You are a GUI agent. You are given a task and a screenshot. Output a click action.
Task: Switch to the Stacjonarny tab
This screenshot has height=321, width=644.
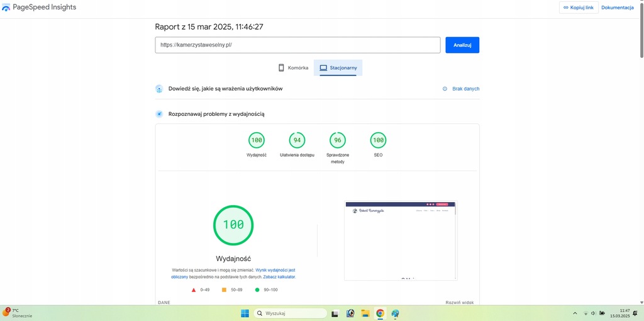[338, 67]
